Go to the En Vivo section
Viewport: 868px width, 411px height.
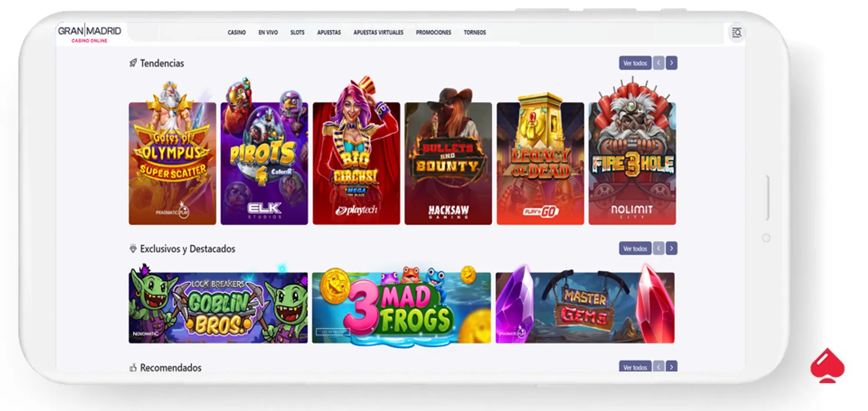268,33
